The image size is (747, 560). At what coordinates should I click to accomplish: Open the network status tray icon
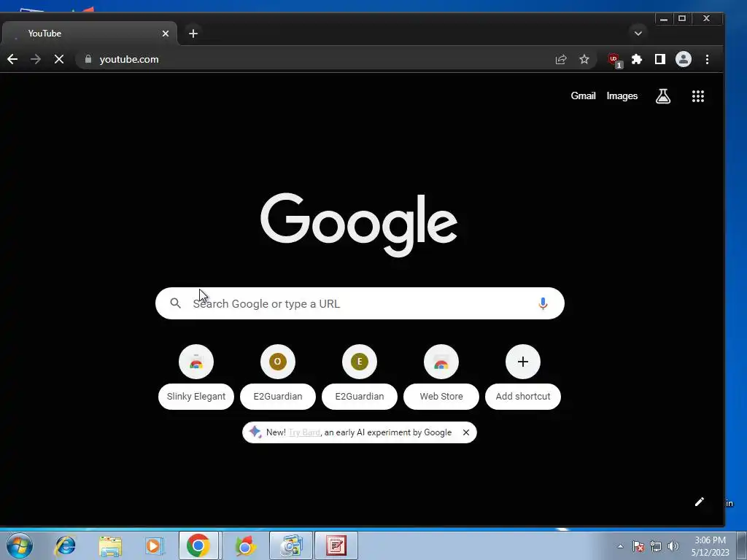pyautogui.click(x=656, y=546)
